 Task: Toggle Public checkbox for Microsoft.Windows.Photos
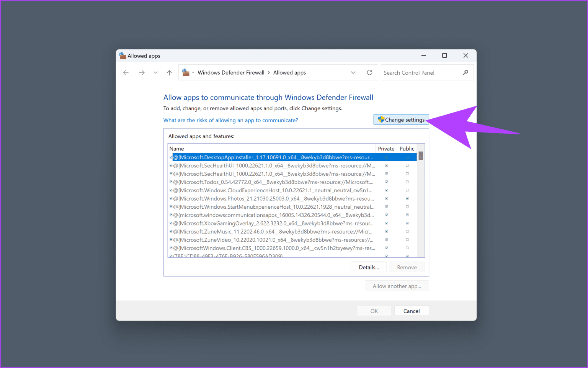click(x=407, y=198)
